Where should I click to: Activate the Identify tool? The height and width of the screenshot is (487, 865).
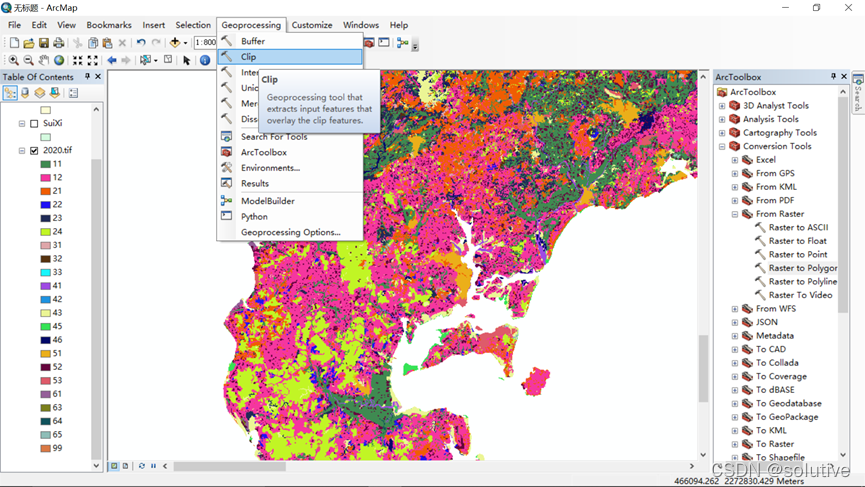(205, 60)
